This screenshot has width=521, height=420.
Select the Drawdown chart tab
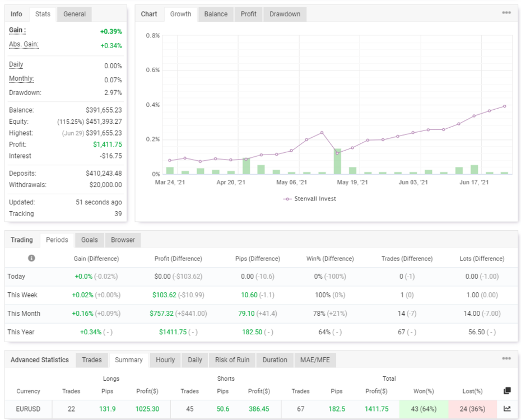tap(285, 14)
